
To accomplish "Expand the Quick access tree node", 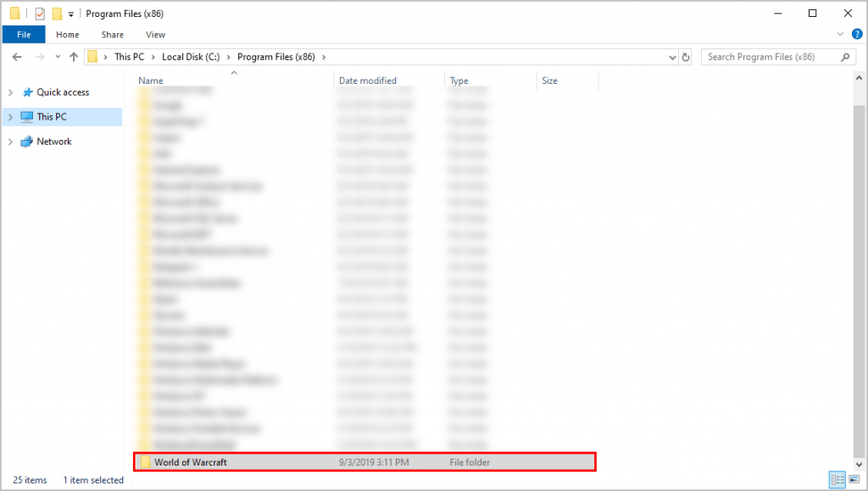I will click(x=10, y=92).
